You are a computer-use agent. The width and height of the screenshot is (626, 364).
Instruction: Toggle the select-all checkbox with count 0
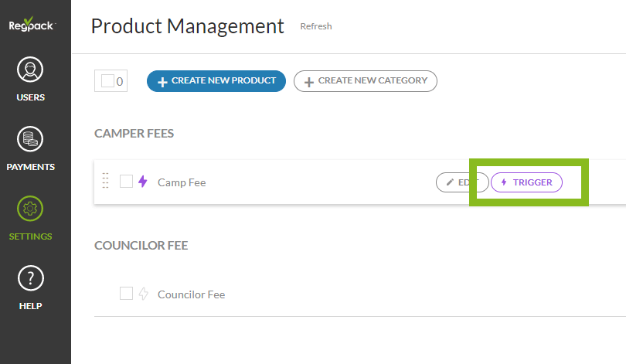[107, 80]
